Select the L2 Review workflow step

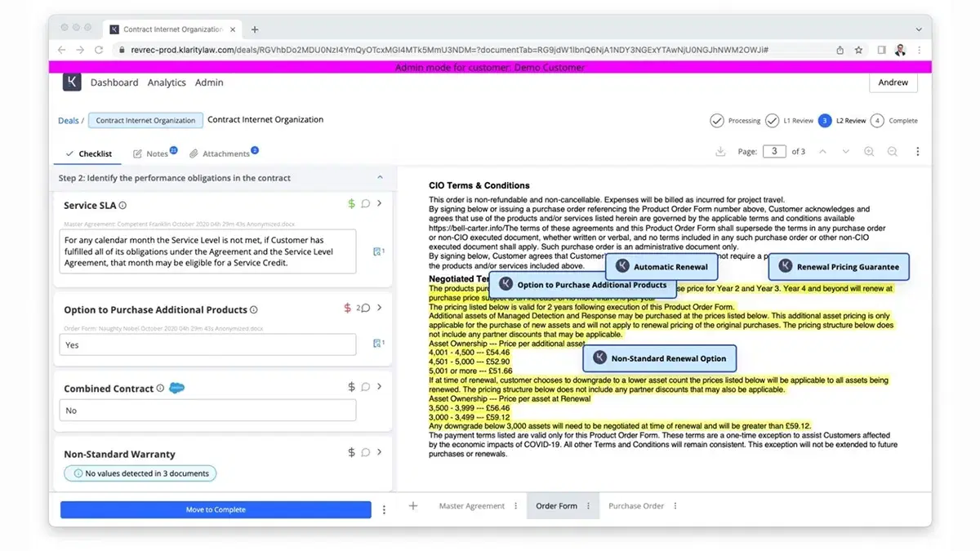(x=841, y=121)
